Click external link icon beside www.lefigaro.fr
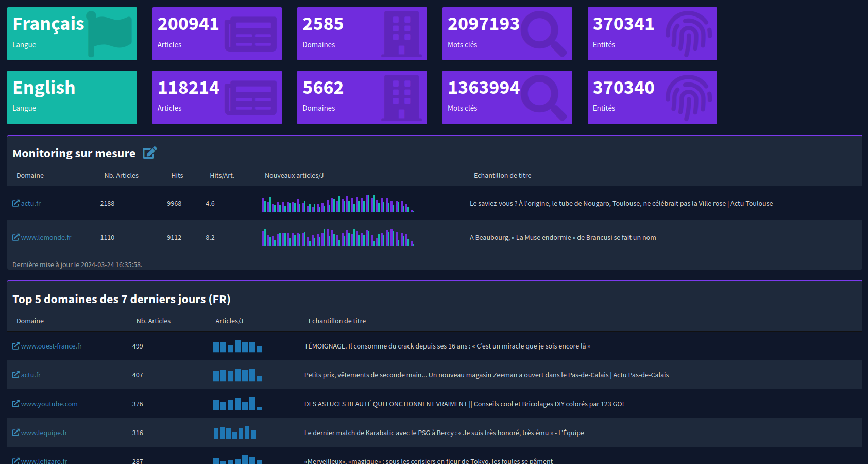Image resolution: width=868 pixels, height=464 pixels. point(16,461)
